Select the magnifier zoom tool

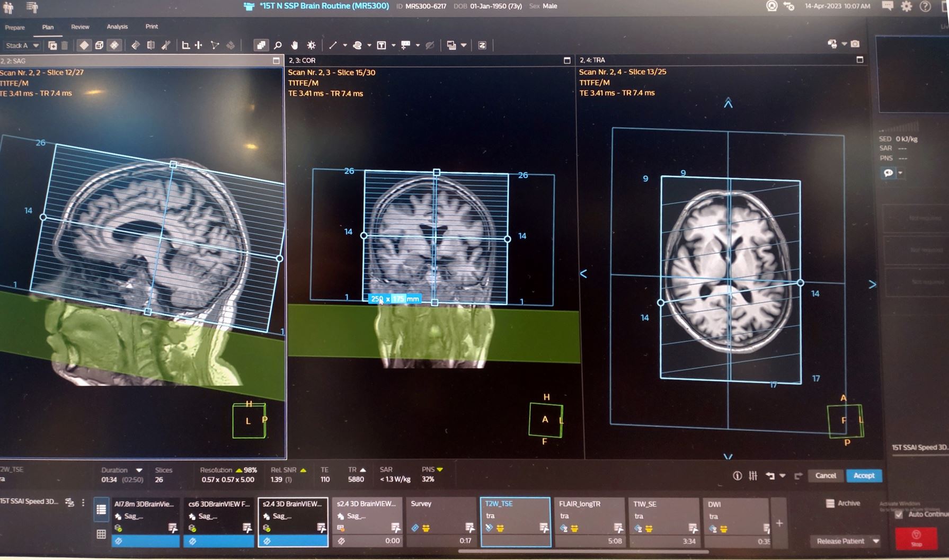(x=278, y=46)
